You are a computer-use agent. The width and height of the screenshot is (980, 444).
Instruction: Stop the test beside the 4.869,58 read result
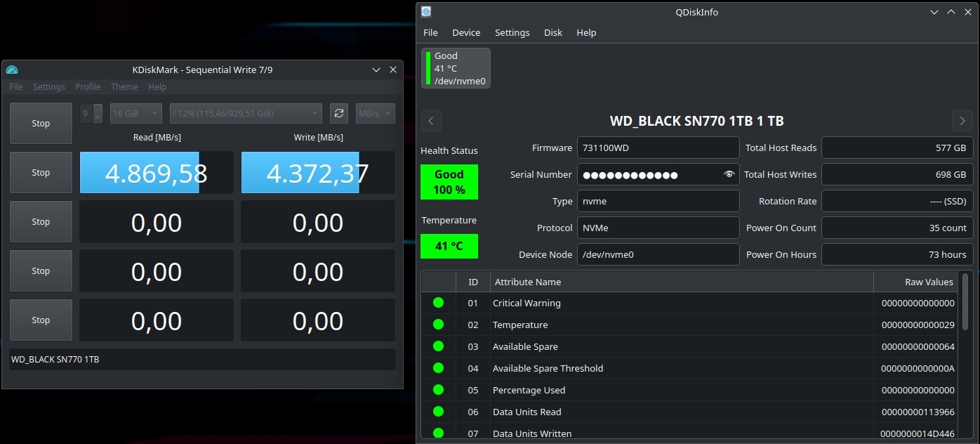click(x=41, y=172)
